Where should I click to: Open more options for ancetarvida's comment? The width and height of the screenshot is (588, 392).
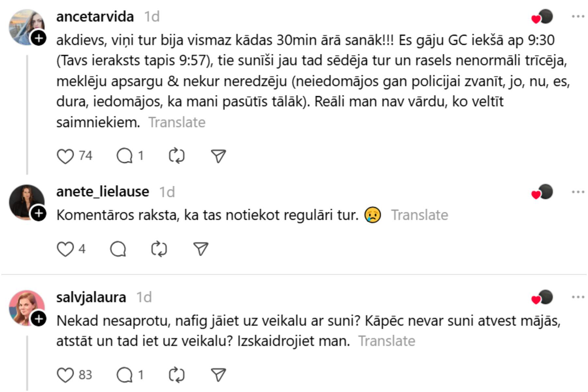pyautogui.click(x=578, y=17)
